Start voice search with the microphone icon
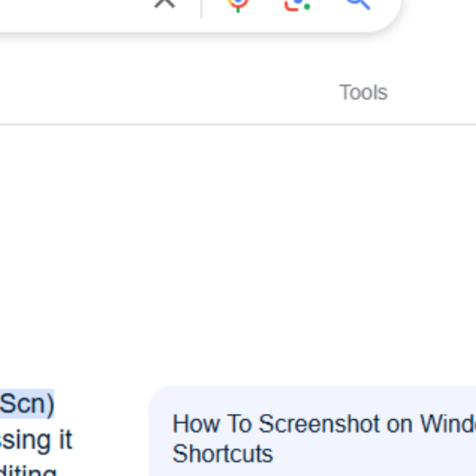 click(238, 4)
